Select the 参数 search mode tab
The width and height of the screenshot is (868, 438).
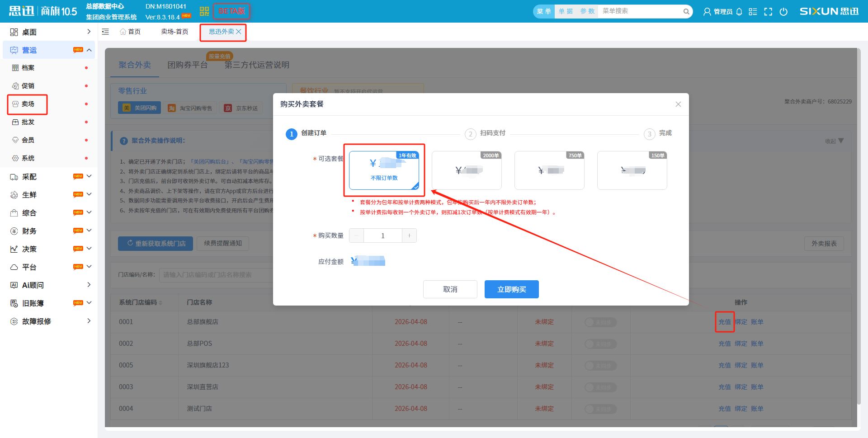click(x=587, y=11)
